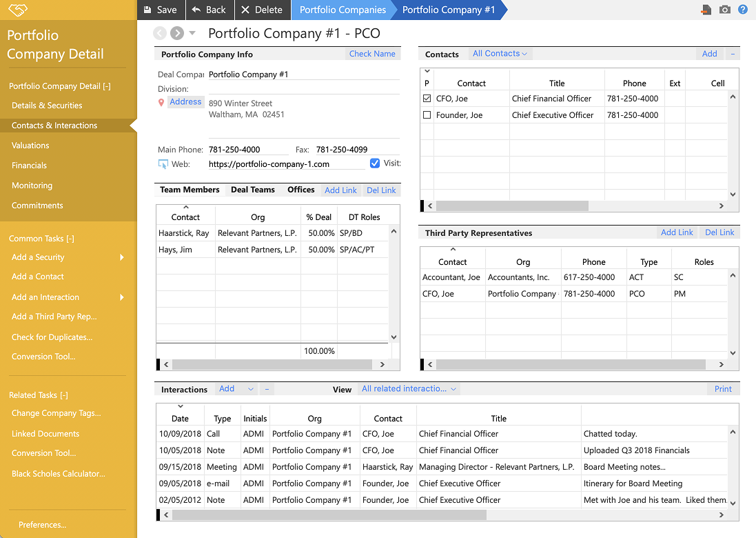Remove interaction with minus button
Image resolution: width=756 pixels, height=538 pixels.
coord(267,389)
